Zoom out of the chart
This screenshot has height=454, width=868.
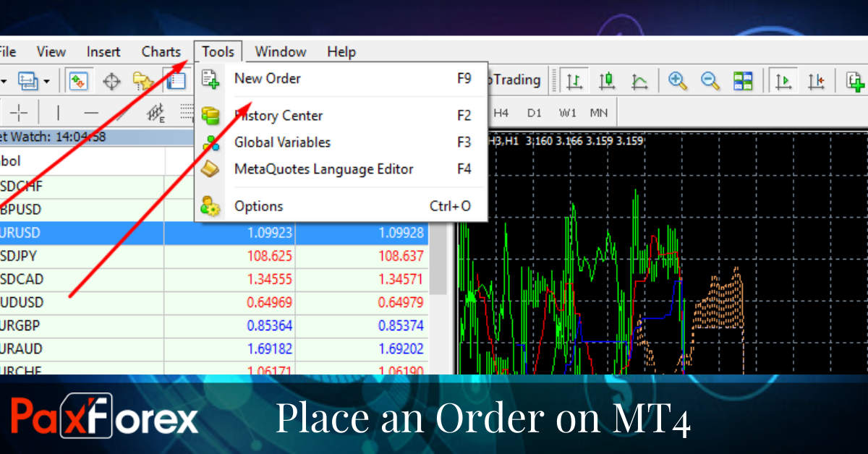click(x=710, y=80)
